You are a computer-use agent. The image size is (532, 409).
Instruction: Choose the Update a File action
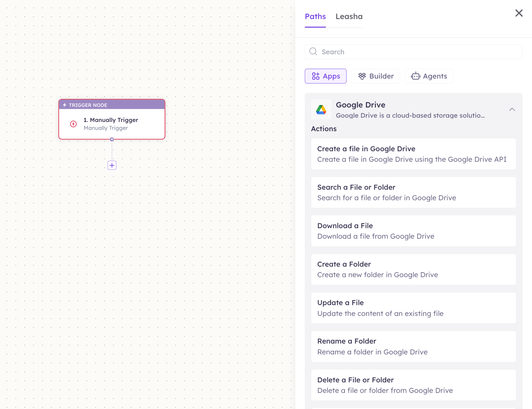point(413,308)
